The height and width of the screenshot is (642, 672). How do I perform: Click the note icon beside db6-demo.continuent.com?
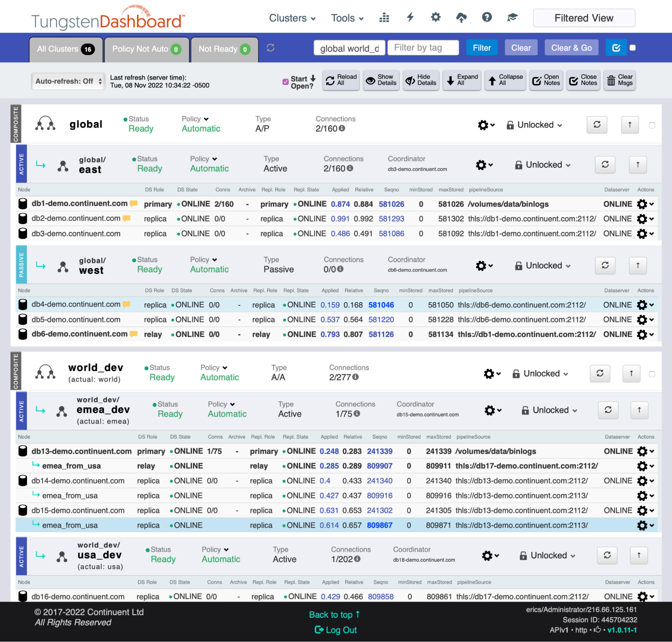pyautogui.click(x=133, y=334)
